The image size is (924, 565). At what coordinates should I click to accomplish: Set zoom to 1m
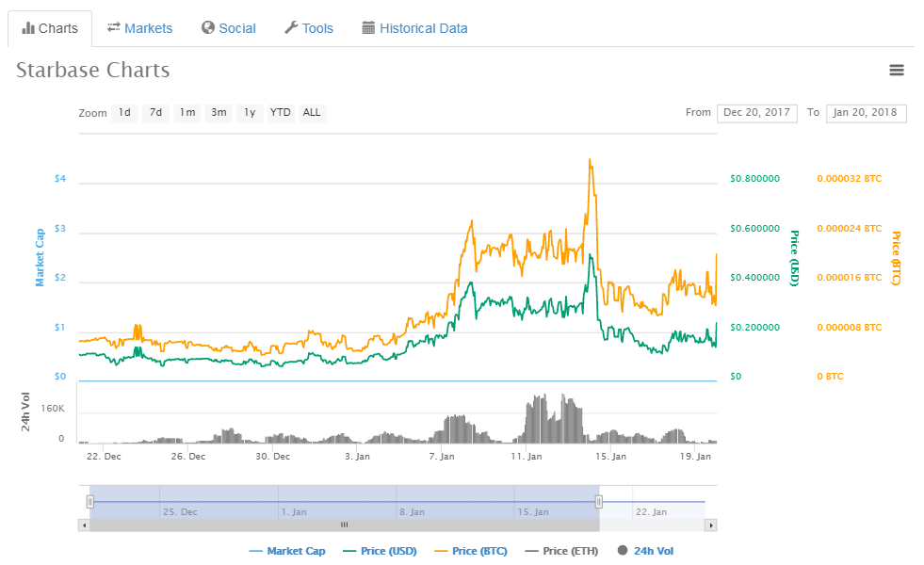[x=187, y=112]
